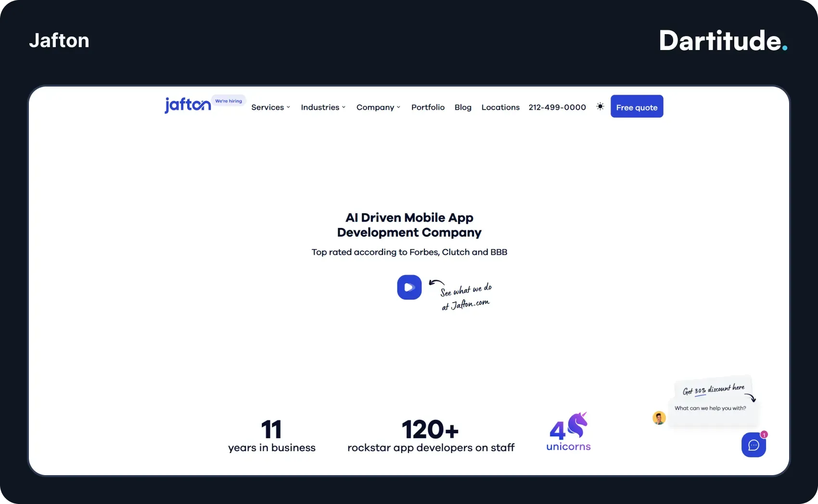The height and width of the screenshot is (504, 818).
Task: Expand the Industries dropdown menu
Action: [x=323, y=107]
